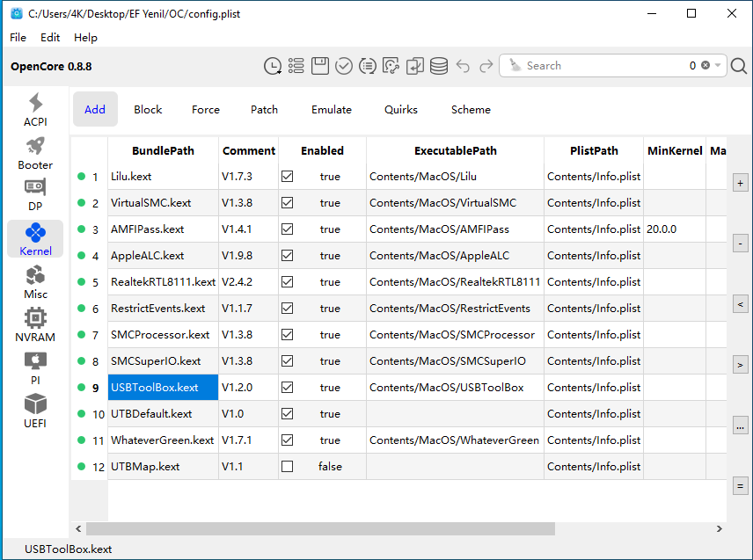The width and height of the screenshot is (753, 560).
Task: Click the plus button to add kext
Action: [740, 183]
